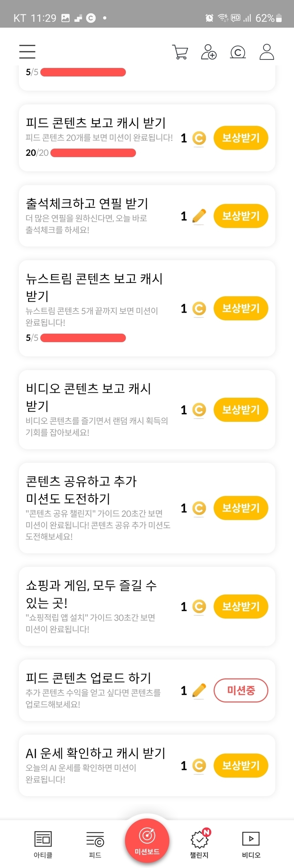
Task: Claim reward for 뉴스트림 콘텐츠 mission
Action: click(241, 308)
